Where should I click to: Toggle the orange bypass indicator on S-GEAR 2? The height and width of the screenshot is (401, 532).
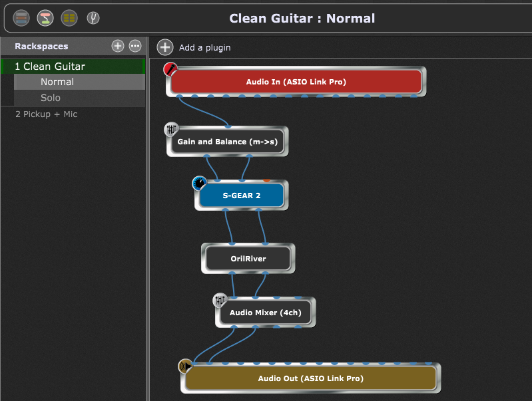click(x=267, y=181)
